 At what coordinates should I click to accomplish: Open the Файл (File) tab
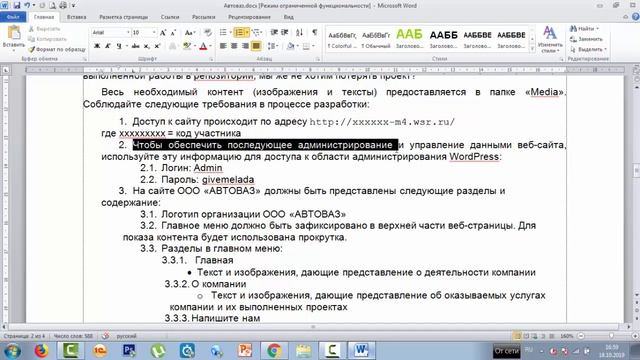(13, 17)
